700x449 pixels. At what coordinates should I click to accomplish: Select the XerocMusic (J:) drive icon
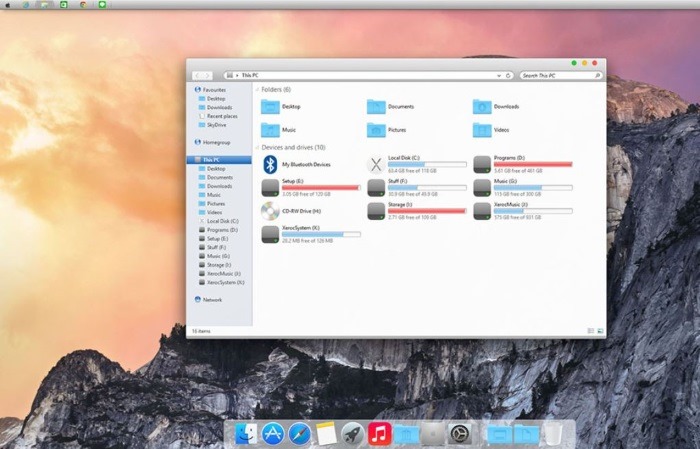tap(482, 211)
